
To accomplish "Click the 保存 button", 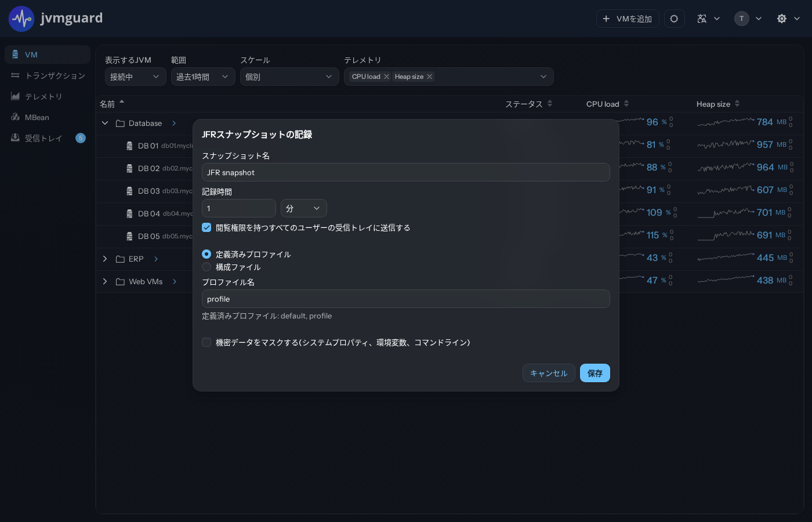I will [595, 373].
